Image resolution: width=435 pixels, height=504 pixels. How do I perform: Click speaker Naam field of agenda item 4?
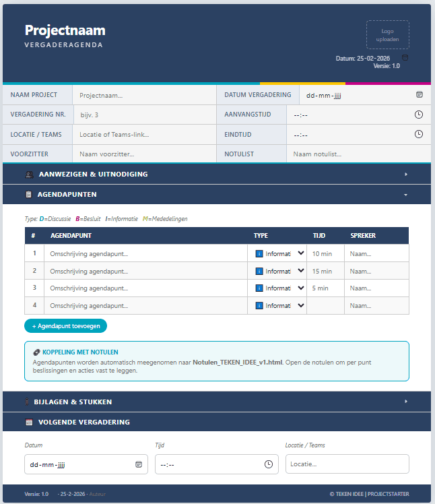(x=376, y=305)
